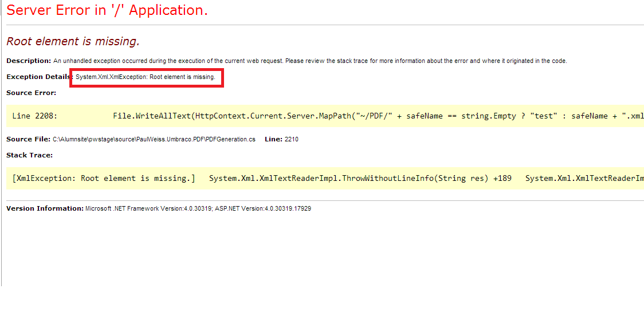Click the 'Server Error in '/' Application.' heading
Screen dimensions: 644x328
coord(107,10)
